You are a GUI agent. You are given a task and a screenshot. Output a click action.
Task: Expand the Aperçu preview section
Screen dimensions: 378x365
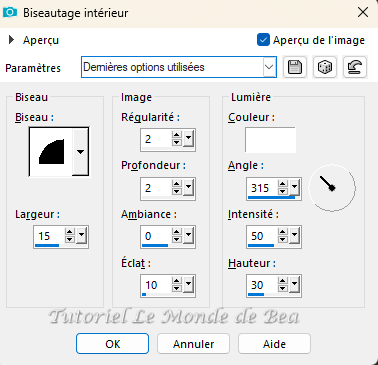(11, 40)
